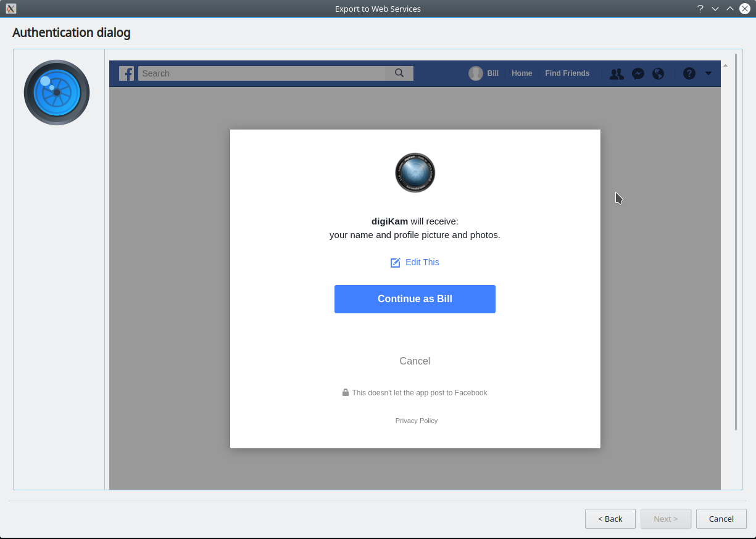Image resolution: width=756 pixels, height=539 pixels.
Task: Open the Messenger icon
Action: (638, 73)
